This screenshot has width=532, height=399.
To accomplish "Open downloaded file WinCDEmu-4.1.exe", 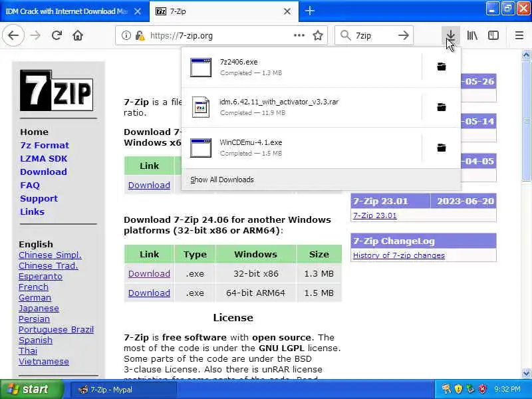I will [302, 148].
